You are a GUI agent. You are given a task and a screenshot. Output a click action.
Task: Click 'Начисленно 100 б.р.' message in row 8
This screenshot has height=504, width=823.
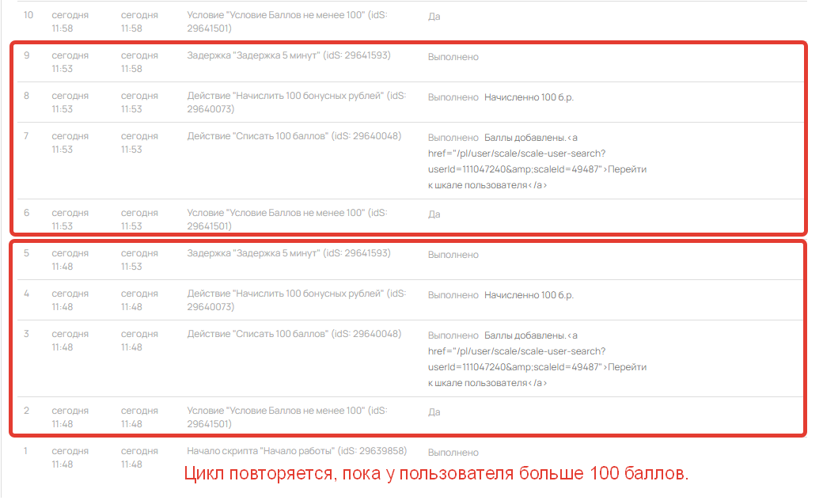529,97
